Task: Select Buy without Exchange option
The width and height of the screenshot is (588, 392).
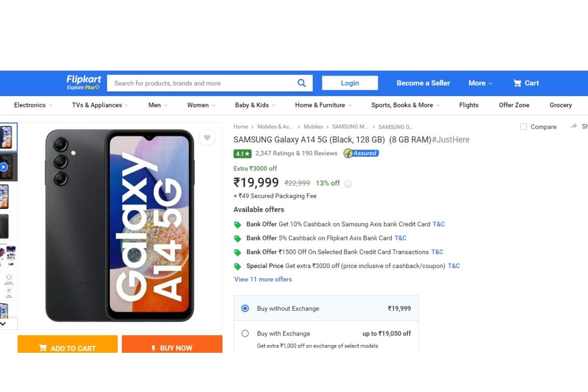Action: [x=245, y=308]
